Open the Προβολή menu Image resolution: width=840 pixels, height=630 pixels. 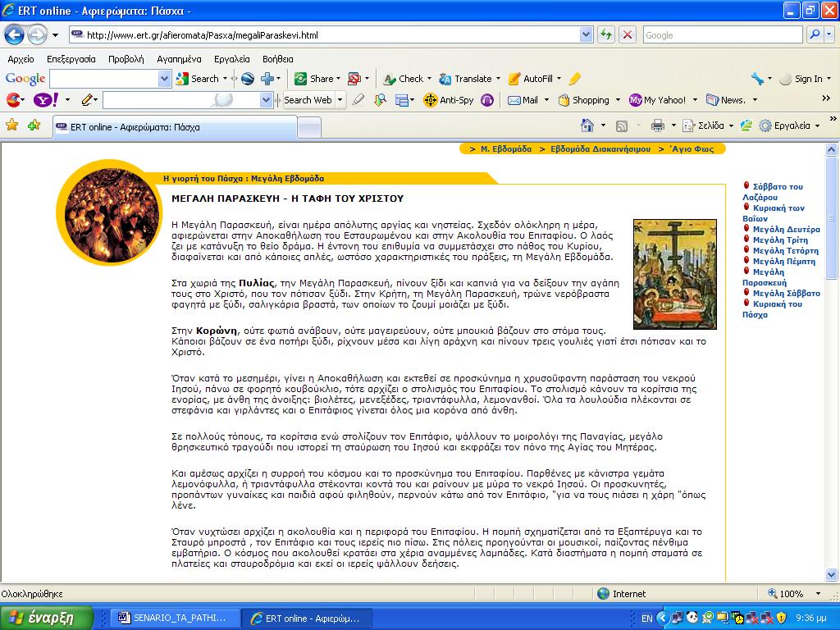(126, 59)
